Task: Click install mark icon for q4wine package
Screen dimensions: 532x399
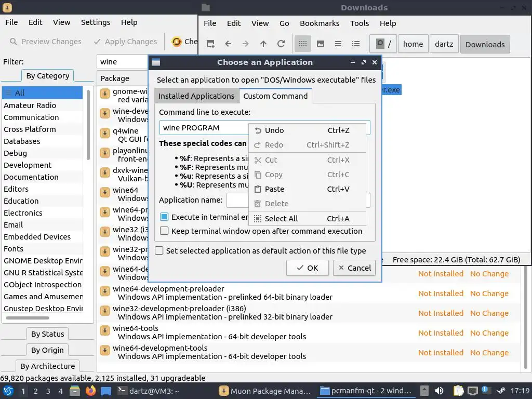Action: (105, 132)
